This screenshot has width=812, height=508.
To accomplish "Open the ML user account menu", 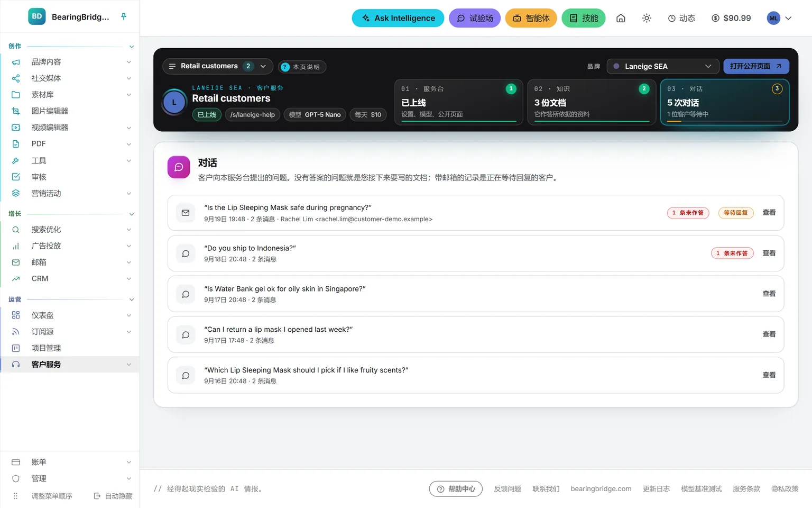I will [x=779, y=18].
